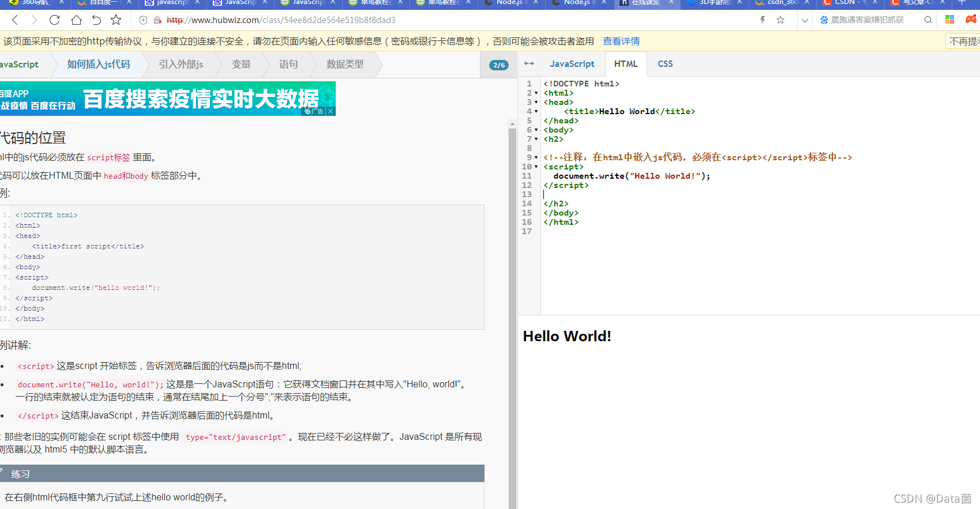This screenshot has width=980, height=509.
Task: Open the red gamepad extension icon
Action: 971,20
